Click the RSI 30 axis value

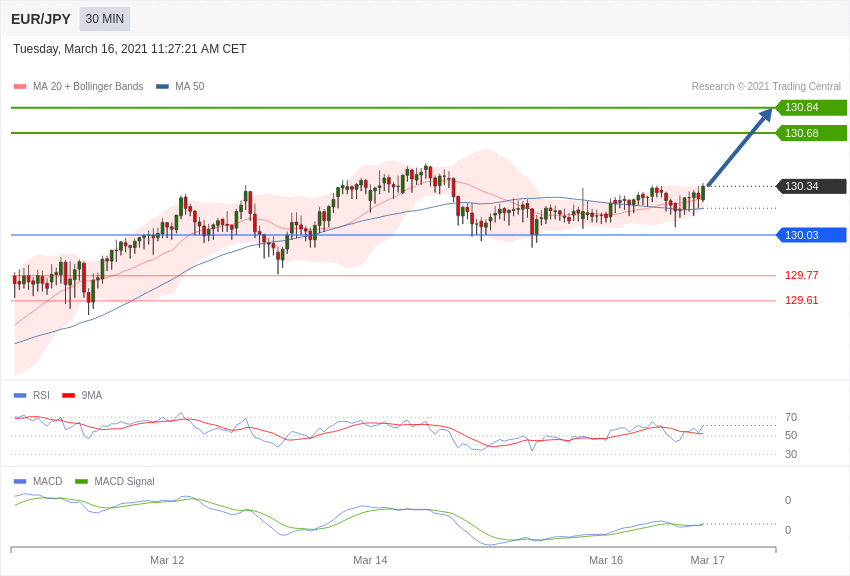[791, 454]
